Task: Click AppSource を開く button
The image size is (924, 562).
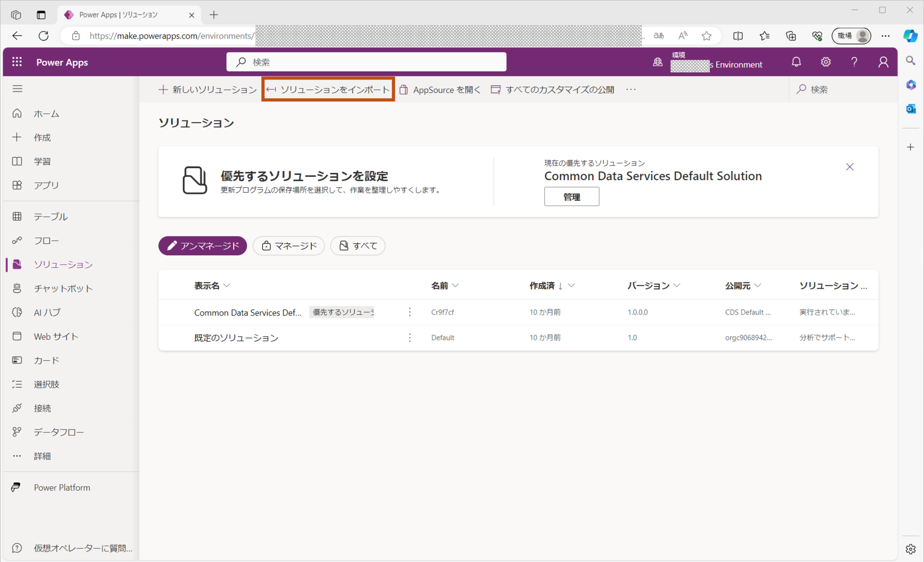Action: coord(440,90)
